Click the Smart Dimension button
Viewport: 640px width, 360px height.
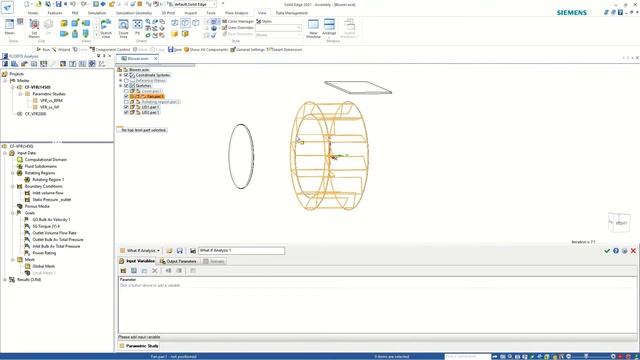point(284,49)
